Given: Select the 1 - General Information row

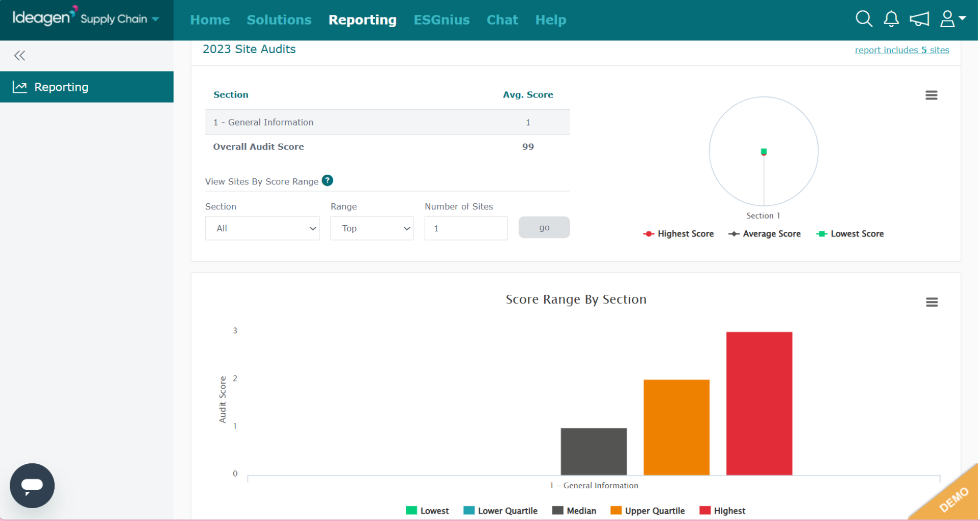Looking at the screenshot, I should coord(387,122).
